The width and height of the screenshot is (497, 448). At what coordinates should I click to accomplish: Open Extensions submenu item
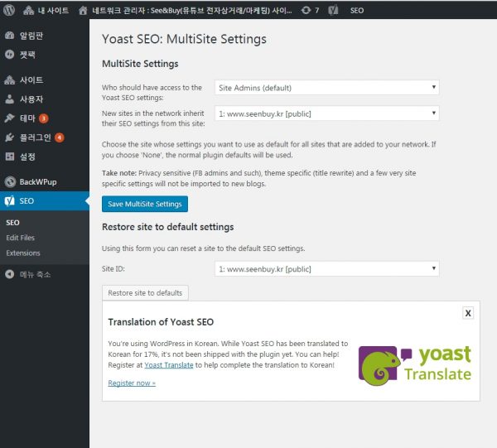tap(23, 253)
